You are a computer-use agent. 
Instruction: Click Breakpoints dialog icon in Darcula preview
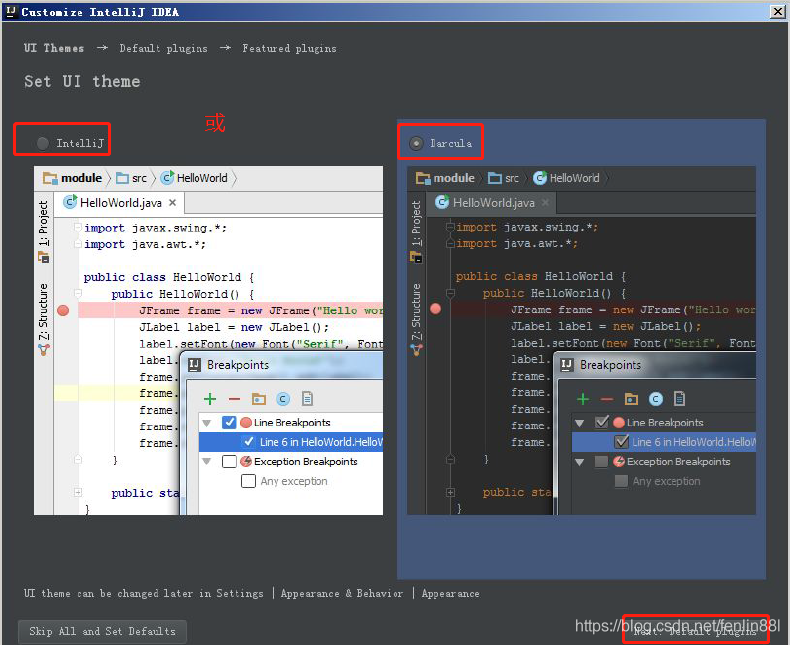(567, 365)
